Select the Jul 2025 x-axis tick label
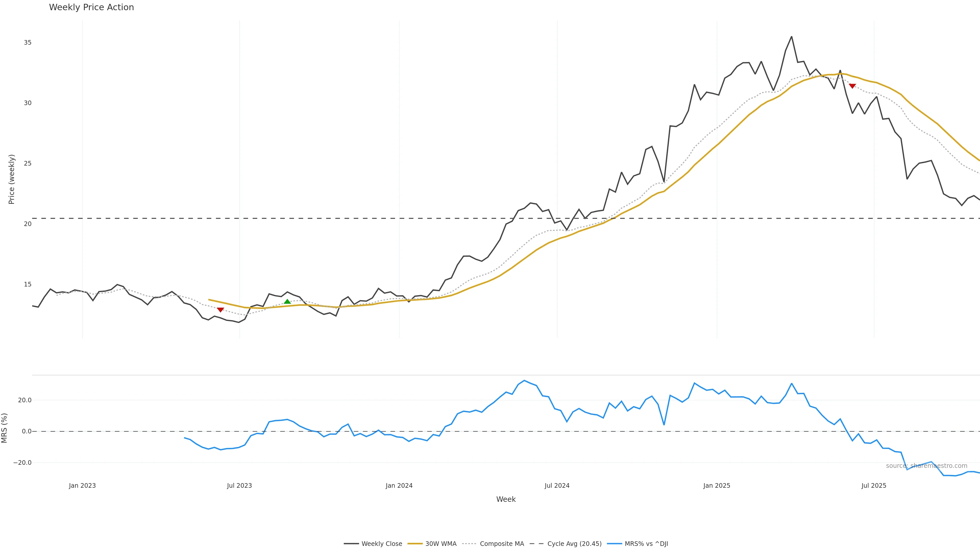 (x=874, y=486)
